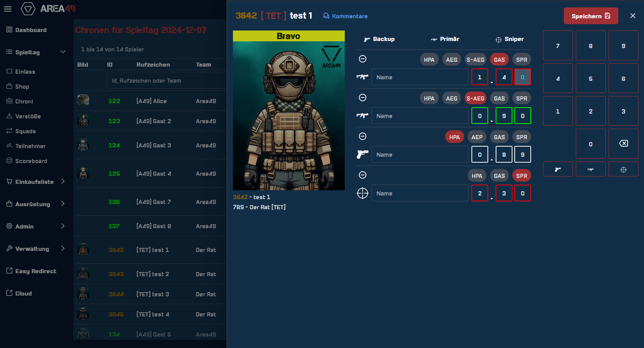Viewport: 644px width, 348px height.
Task: Add a primary weapon via rifle icon button
Action: 591,169
